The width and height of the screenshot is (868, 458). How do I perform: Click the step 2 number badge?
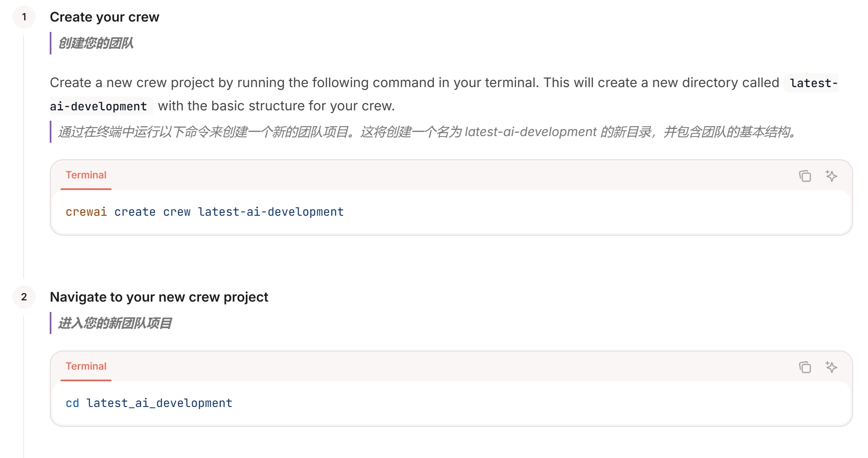click(24, 297)
